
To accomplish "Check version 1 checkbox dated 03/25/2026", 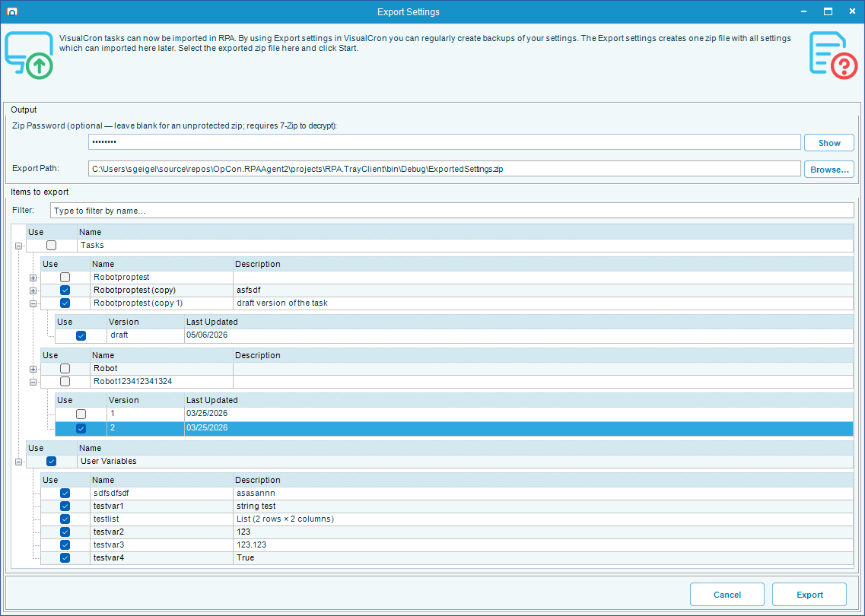I will click(x=81, y=414).
